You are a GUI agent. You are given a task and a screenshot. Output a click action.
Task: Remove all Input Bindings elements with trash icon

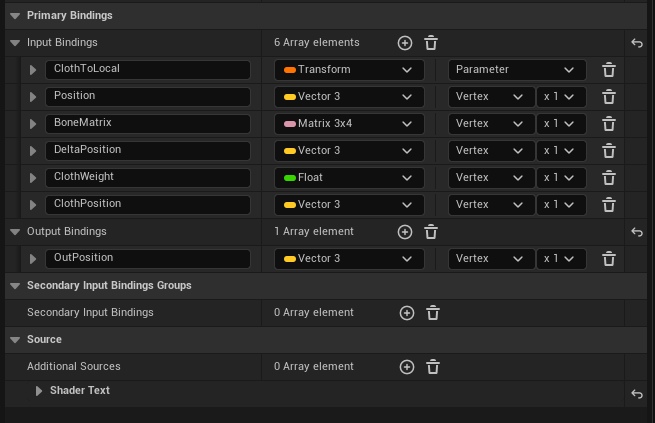coord(431,43)
